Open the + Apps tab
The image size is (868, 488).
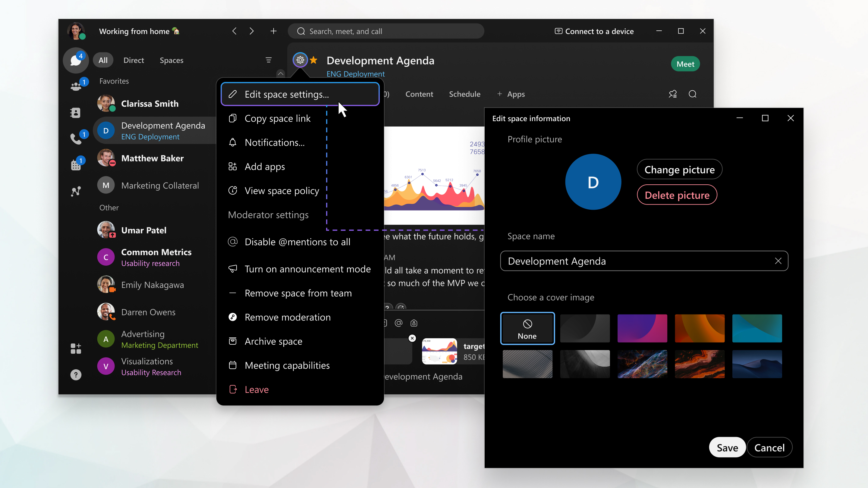coord(511,94)
